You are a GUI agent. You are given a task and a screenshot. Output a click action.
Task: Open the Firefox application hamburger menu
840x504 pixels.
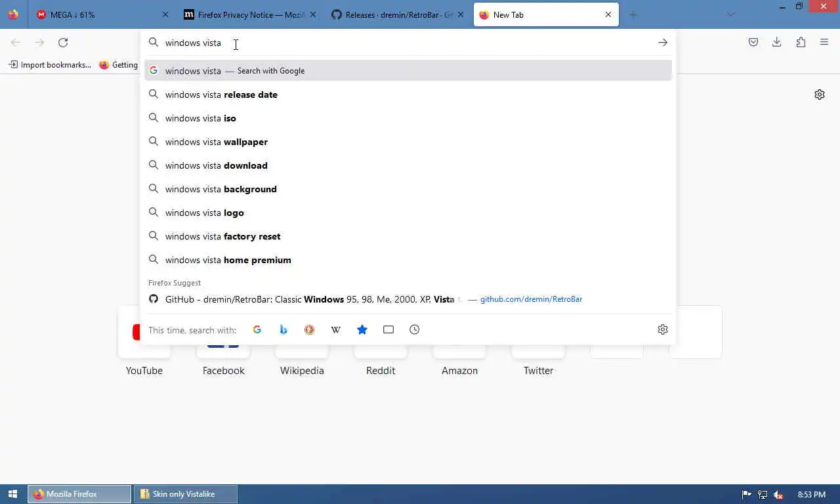(824, 43)
